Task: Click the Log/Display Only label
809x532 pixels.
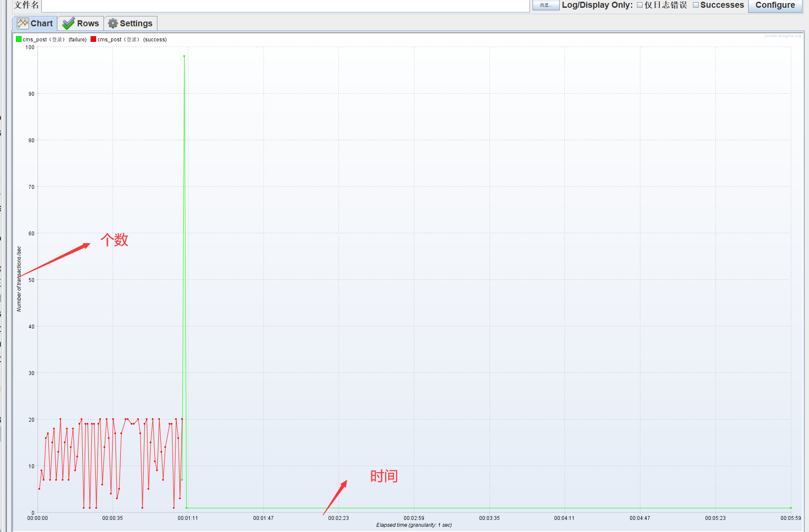Action: coord(597,5)
